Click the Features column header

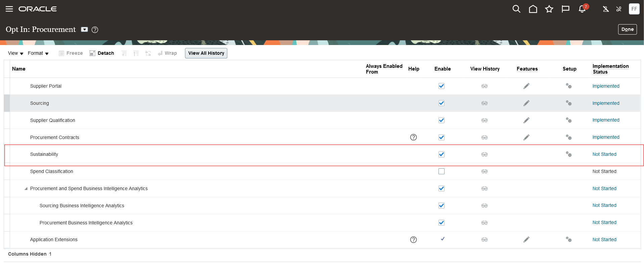pos(527,69)
